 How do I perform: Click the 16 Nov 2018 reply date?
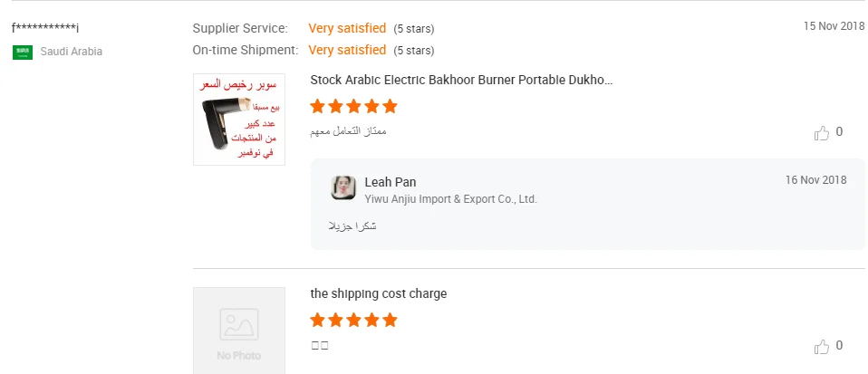tap(815, 179)
